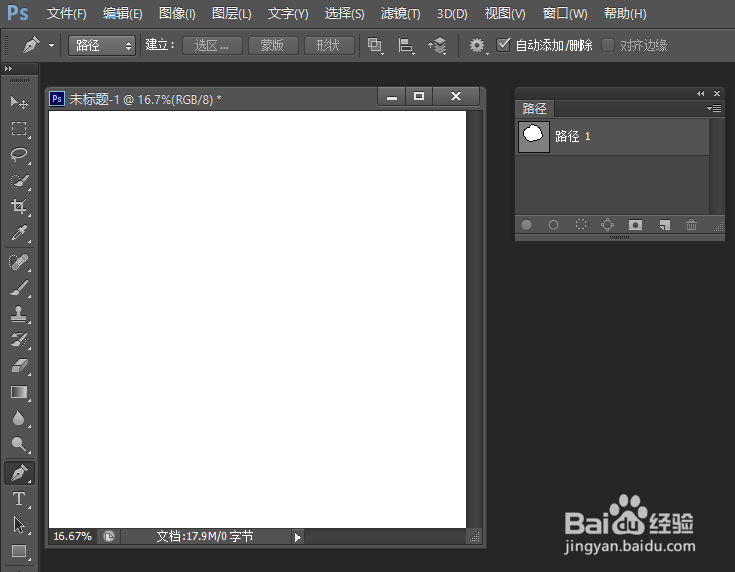Add a mask from path
The height and width of the screenshot is (572, 735).
pyautogui.click(x=635, y=225)
